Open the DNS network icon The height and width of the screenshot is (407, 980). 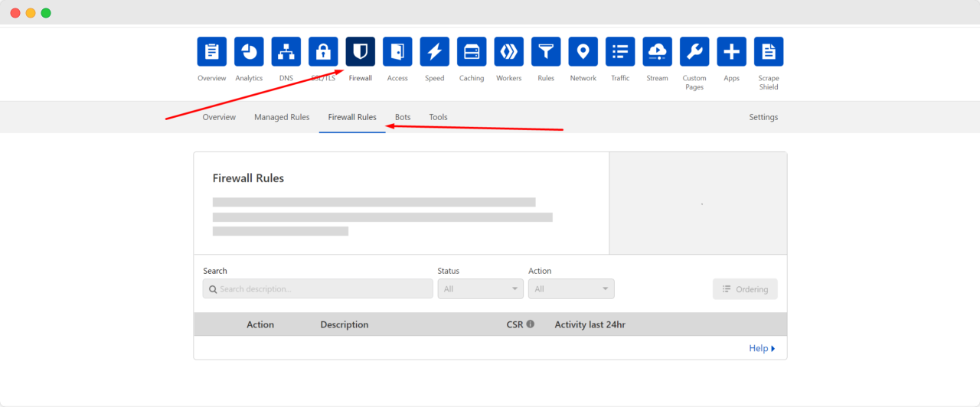pyautogui.click(x=286, y=51)
